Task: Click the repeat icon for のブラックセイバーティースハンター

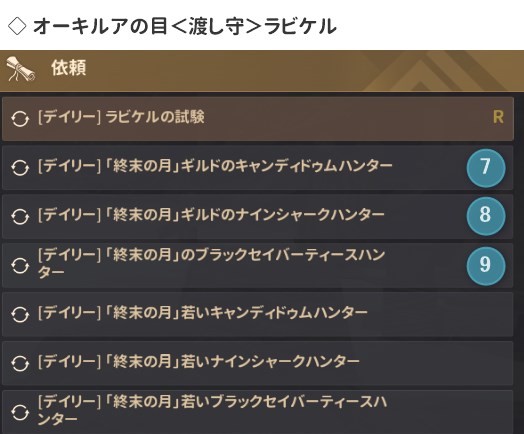Action: 20,266
